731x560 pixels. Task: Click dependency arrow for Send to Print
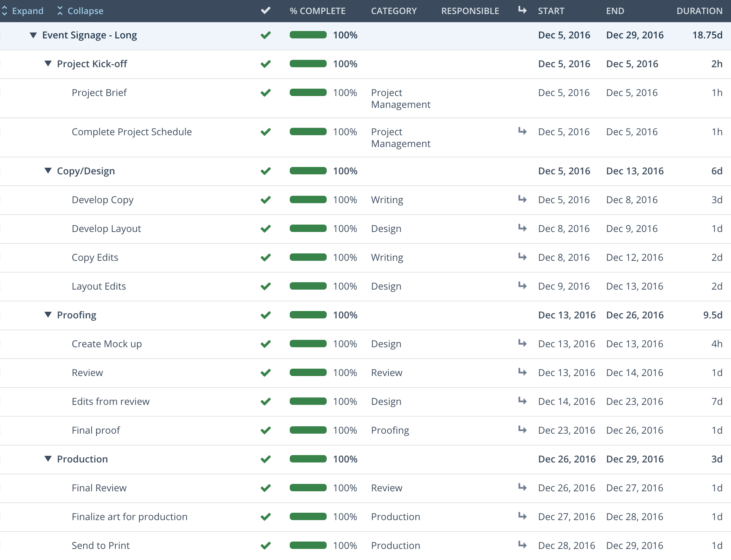(x=522, y=545)
